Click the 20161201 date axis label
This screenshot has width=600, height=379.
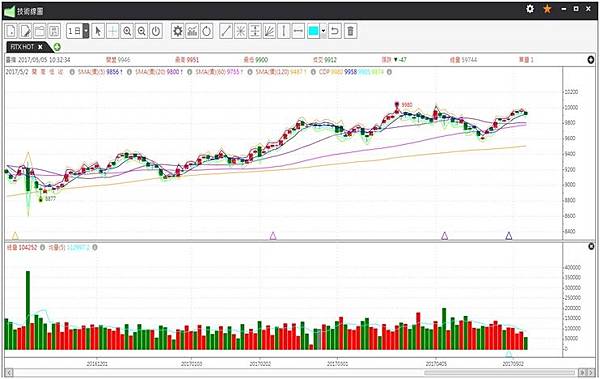[97, 364]
